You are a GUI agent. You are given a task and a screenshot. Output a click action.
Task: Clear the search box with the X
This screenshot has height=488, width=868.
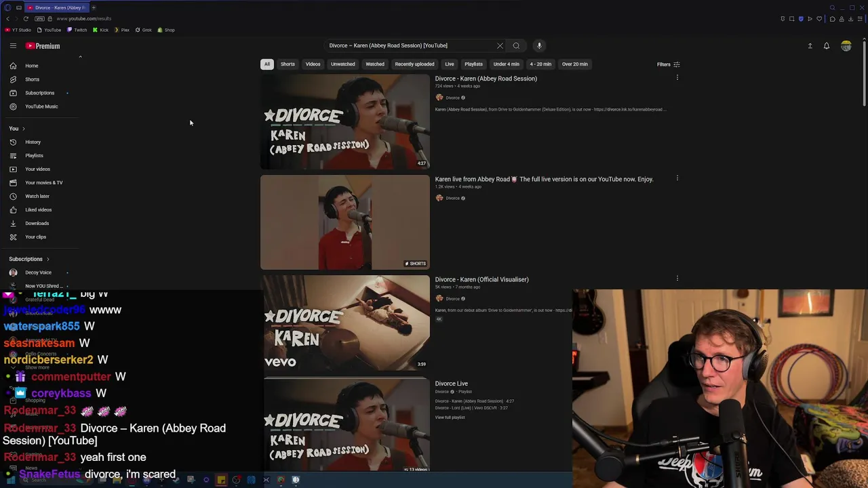point(500,45)
